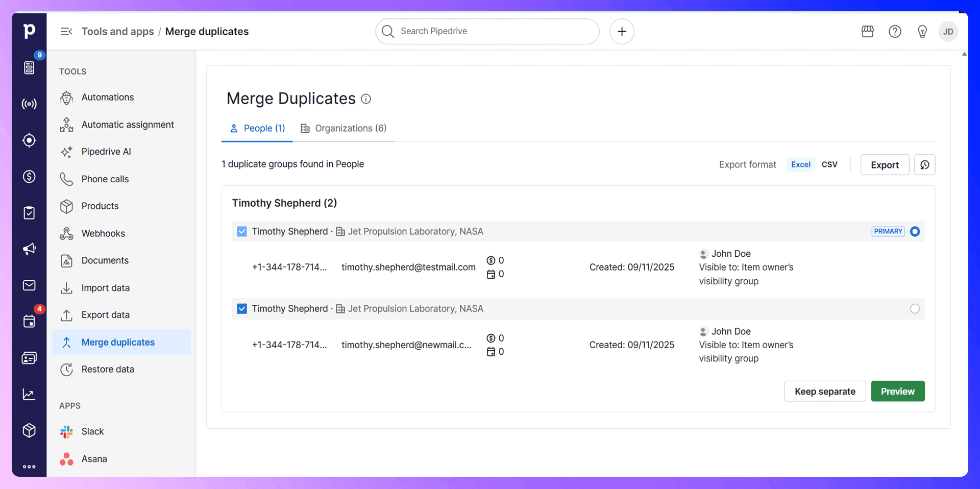Screen dimensions: 980x489
Task: Set second Timothy Shepherd record as primary
Action: point(915,309)
